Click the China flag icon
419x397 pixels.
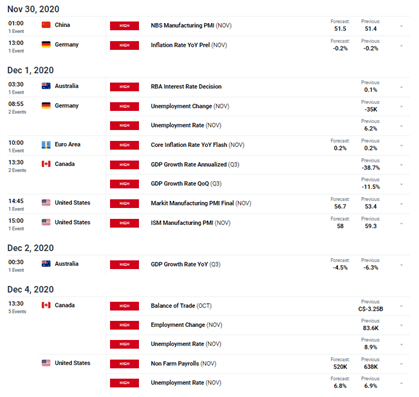[x=46, y=25]
